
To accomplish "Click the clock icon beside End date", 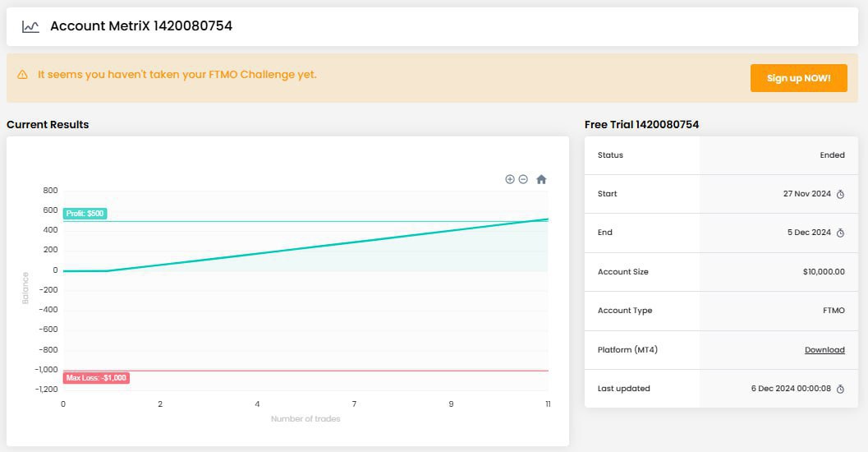I will [x=840, y=233].
